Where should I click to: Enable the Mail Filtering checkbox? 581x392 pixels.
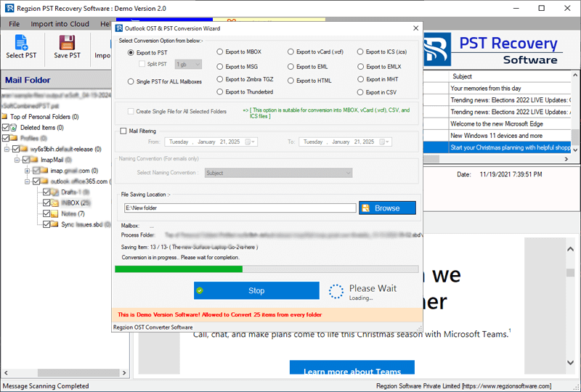pos(123,131)
